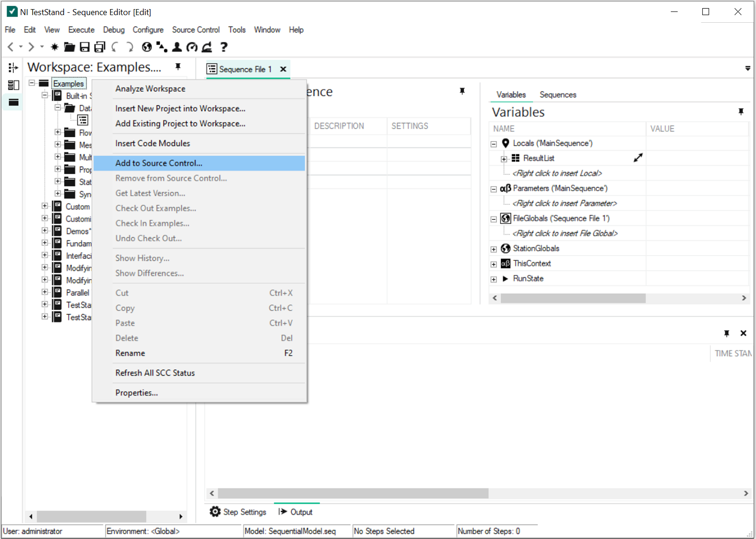The height and width of the screenshot is (539, 756).
Task: Choose Insert Code Modules menu entry
Action: tap(199, 143)
